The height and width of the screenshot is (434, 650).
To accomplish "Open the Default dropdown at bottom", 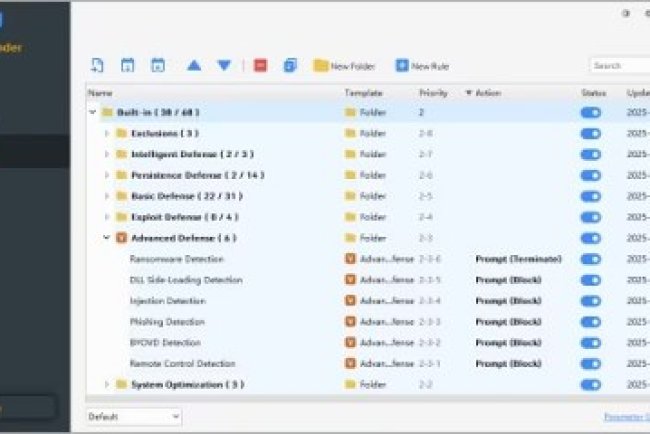I will click(134, 417).
